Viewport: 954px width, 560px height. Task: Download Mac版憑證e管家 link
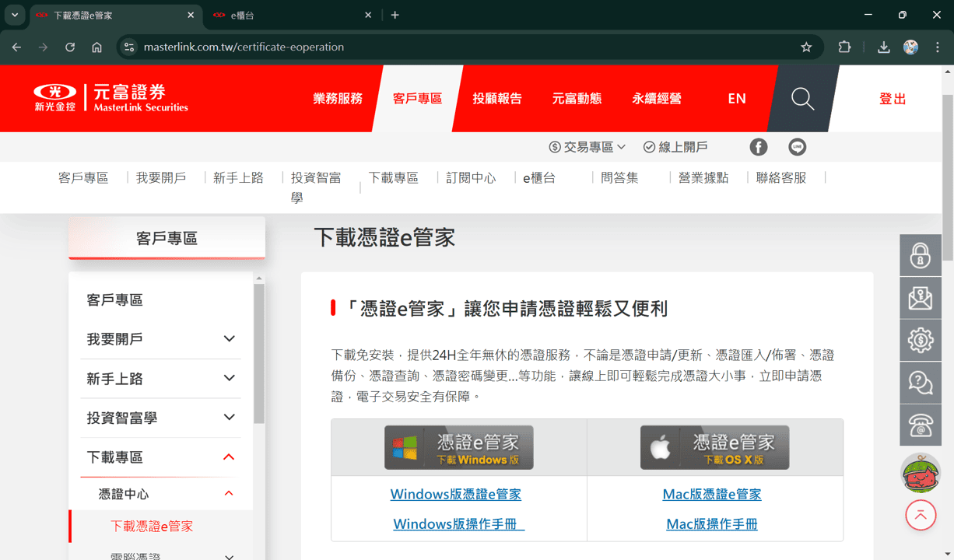click(x=712, y=495)
